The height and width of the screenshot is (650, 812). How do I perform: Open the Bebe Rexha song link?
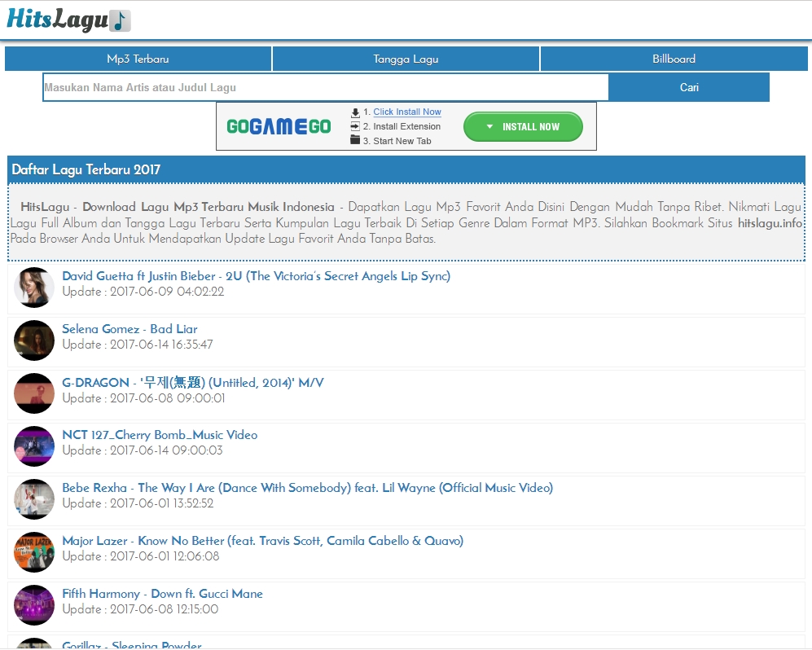[x=307, y=487]
